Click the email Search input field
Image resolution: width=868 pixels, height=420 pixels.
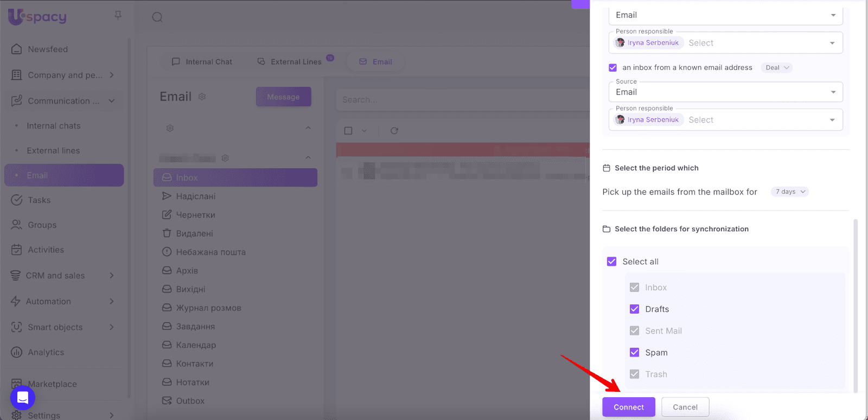pyautogui.click(x=461, y=100)
